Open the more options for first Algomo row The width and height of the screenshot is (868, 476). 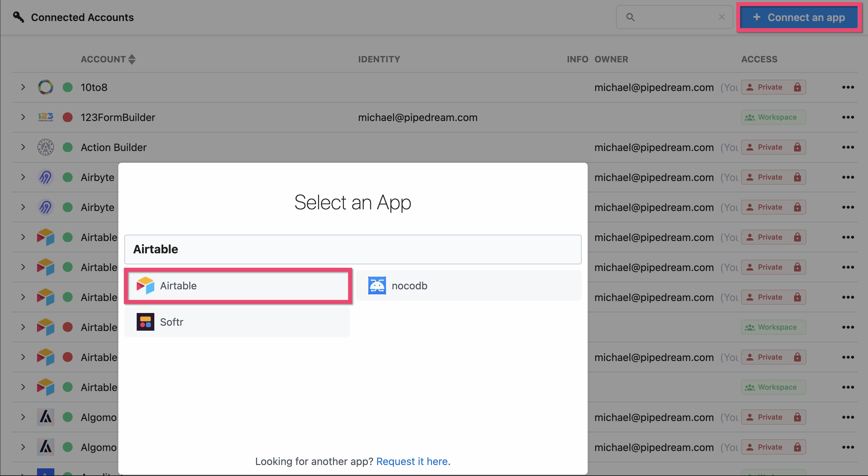(x=848, y=417)
